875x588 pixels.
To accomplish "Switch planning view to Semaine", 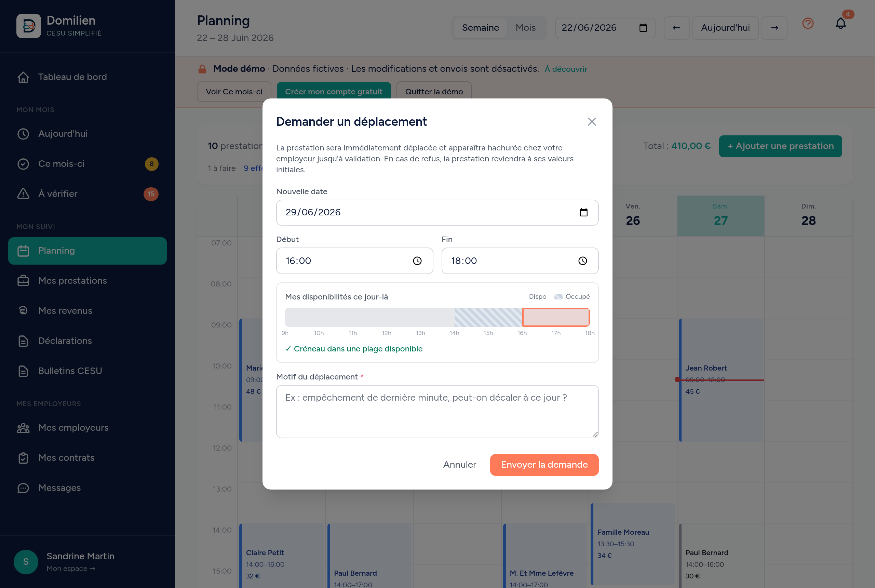I will (480, 28).
